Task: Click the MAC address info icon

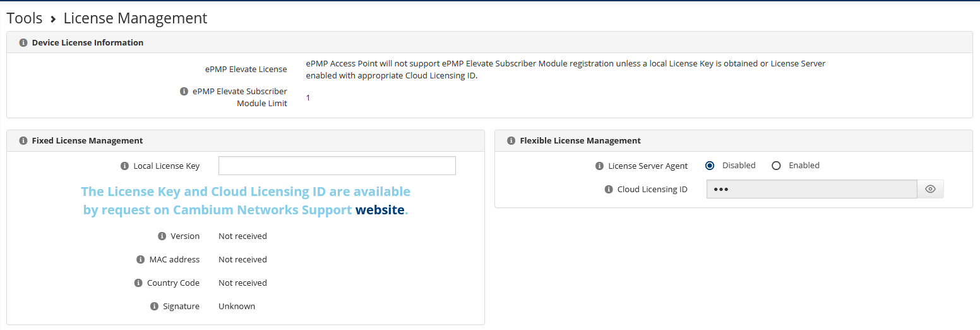Action: 140,260
